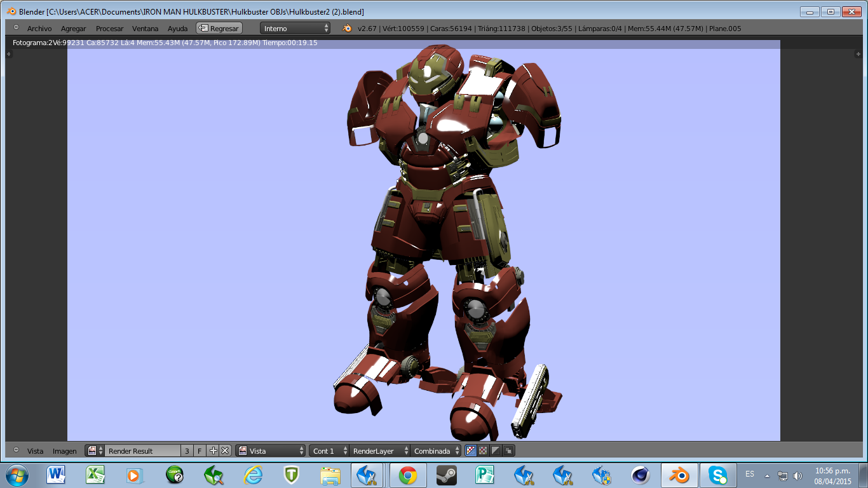Open the Agregar menu

[74, 29]
